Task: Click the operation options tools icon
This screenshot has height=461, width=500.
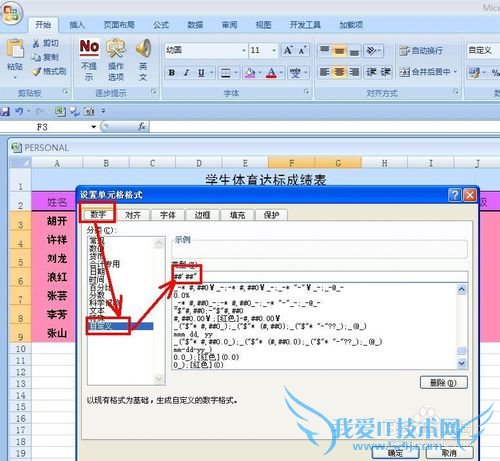Action: (115, 48)
